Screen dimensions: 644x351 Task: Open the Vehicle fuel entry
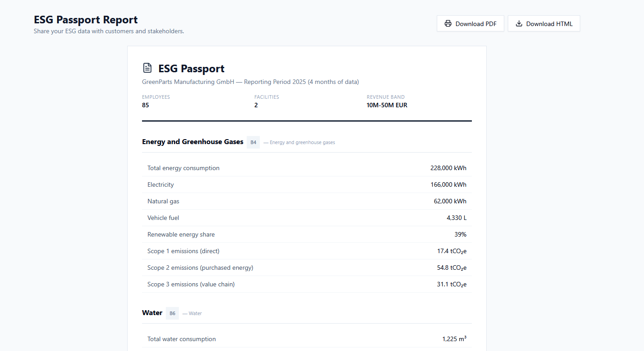pyautogui.click(x=163, y=218)
